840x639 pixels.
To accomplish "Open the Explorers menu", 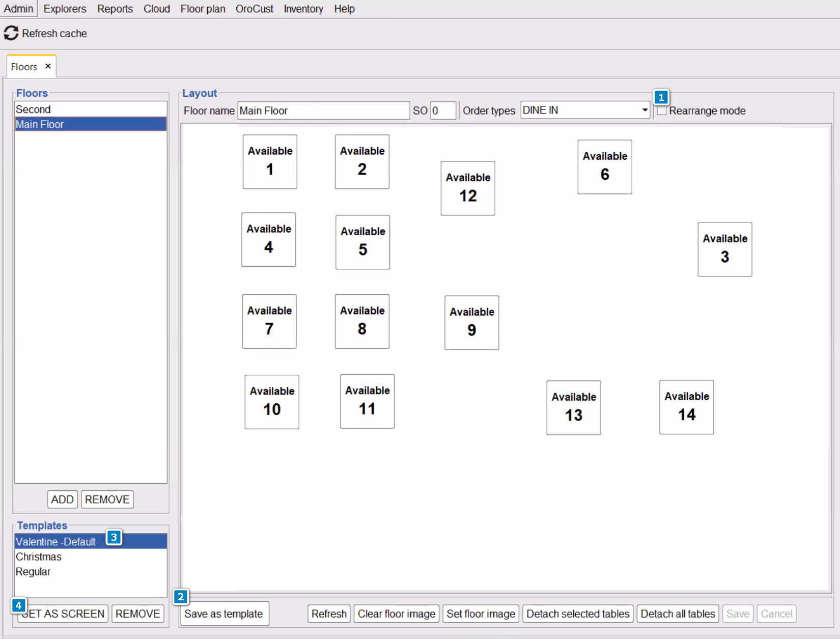I will point(65,9).
